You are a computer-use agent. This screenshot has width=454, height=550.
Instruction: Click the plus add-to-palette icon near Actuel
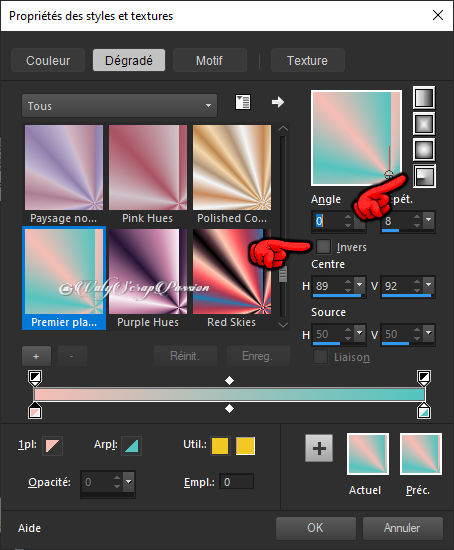pyautogui.click(x=319, y=448)
